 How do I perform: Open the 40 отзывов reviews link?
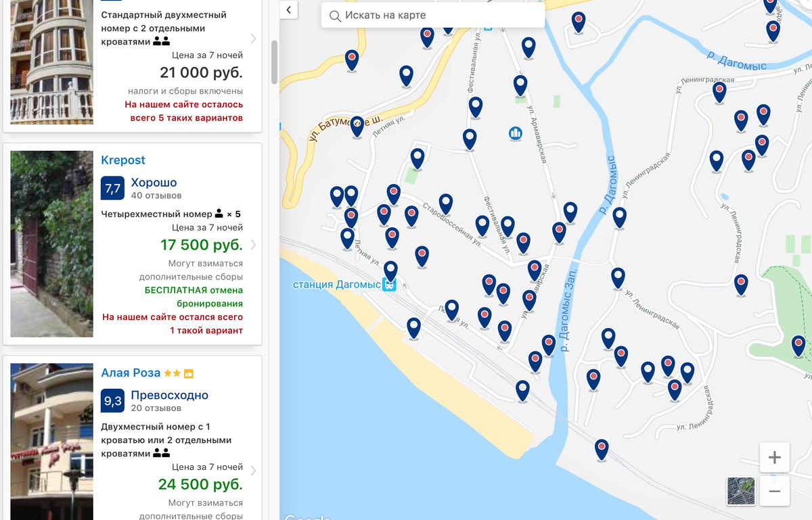(156, 196)
